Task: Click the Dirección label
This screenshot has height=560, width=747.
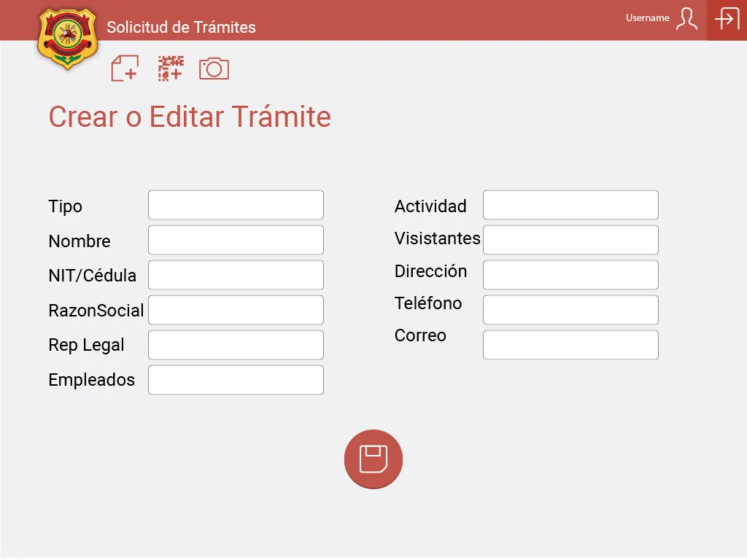Action: point(430,271)
